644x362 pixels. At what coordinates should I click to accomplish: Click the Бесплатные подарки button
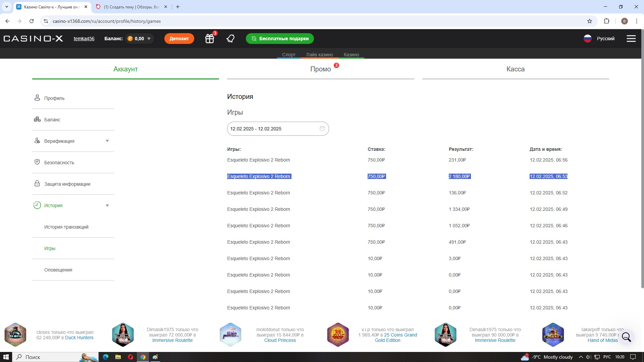point(280,39)
